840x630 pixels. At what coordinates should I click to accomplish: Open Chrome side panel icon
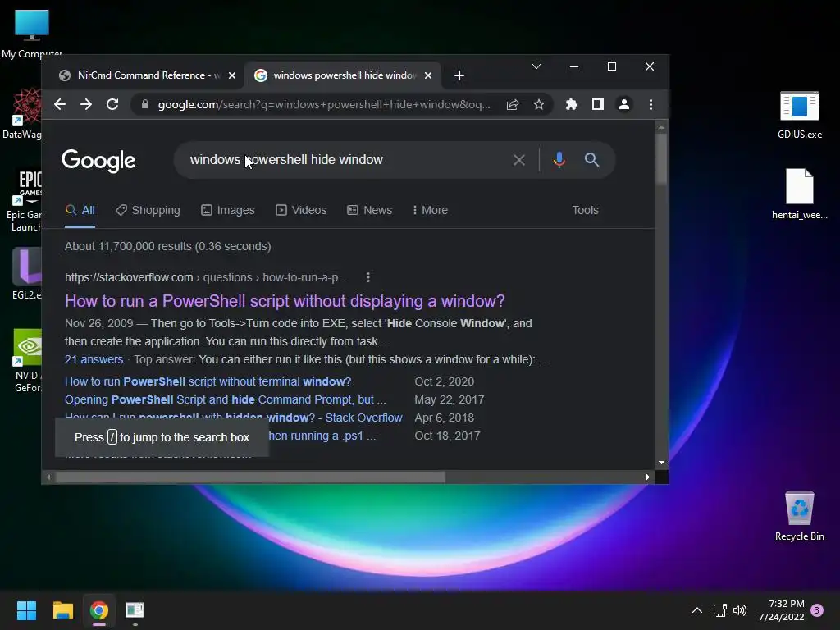coord(598,104)
